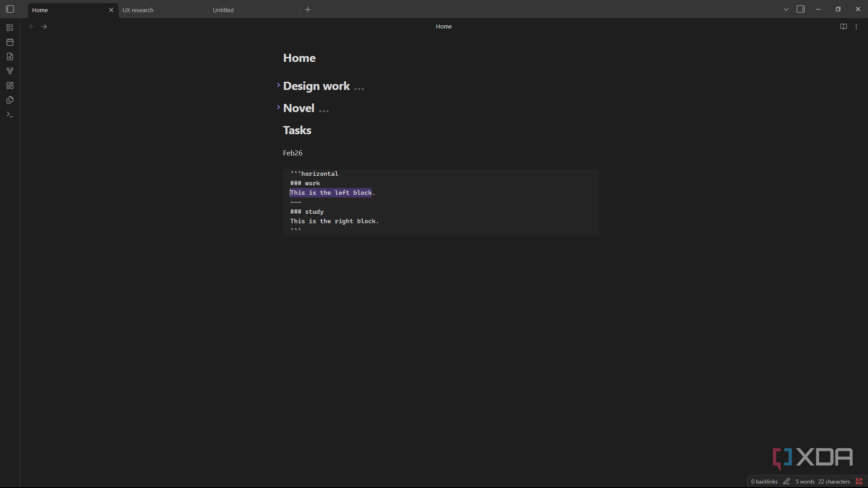Image resolution: width=868 pixels, height=488 pixels.
Task: Close the Home tab
Action: [111, 10]
